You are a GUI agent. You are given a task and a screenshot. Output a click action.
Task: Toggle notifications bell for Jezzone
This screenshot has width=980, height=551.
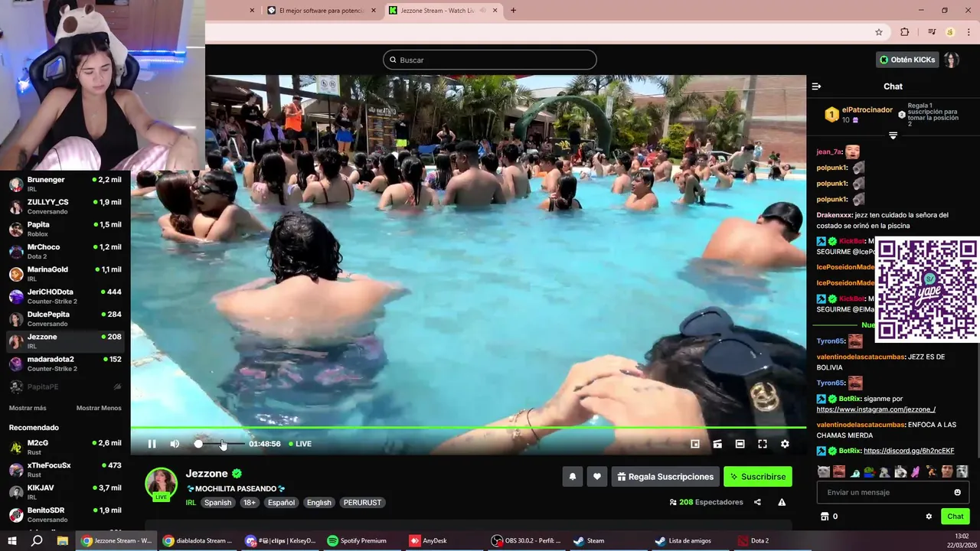(572, 477)
